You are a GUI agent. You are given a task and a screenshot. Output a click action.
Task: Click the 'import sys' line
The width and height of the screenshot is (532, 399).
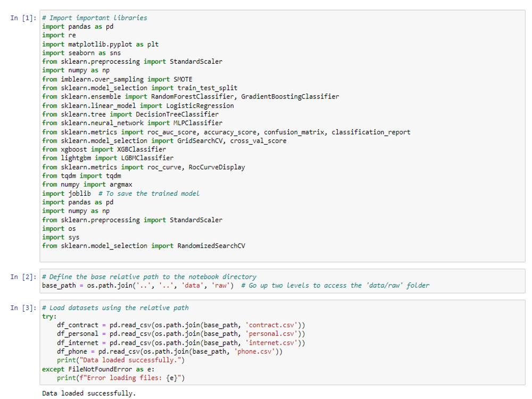point(61,237)
